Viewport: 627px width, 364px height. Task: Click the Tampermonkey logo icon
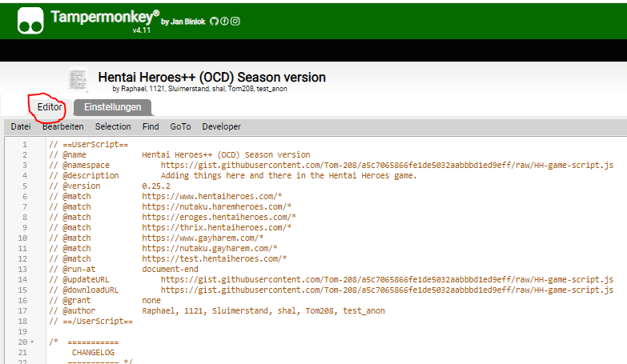(x=30, y=20)
